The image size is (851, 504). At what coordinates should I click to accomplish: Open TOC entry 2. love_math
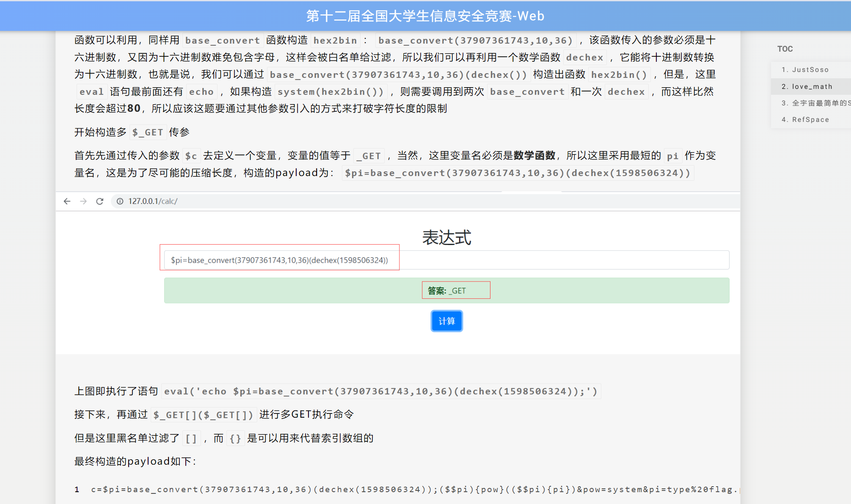807,86
